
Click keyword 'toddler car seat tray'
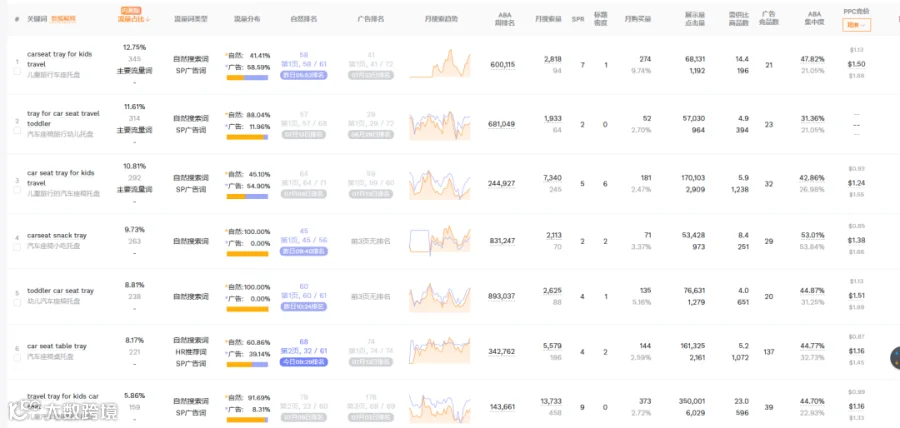[60, 291]
